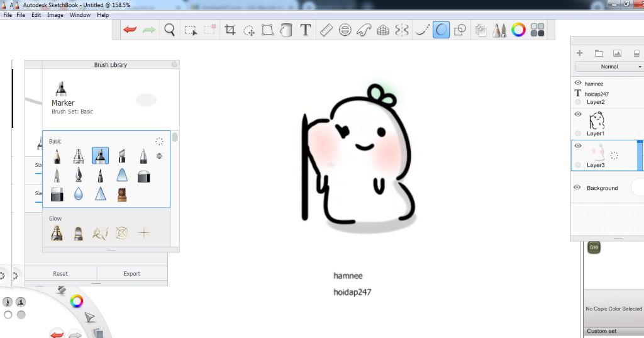Click the Export button in brush properties
The image size is (644, 338).
[x=132, y=273]
